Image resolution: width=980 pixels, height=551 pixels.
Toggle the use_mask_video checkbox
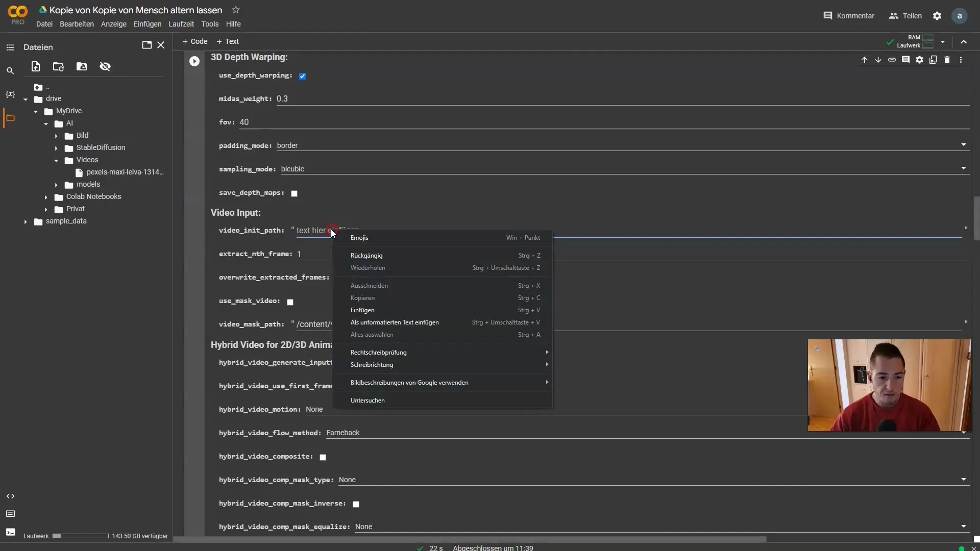point(289,300)
